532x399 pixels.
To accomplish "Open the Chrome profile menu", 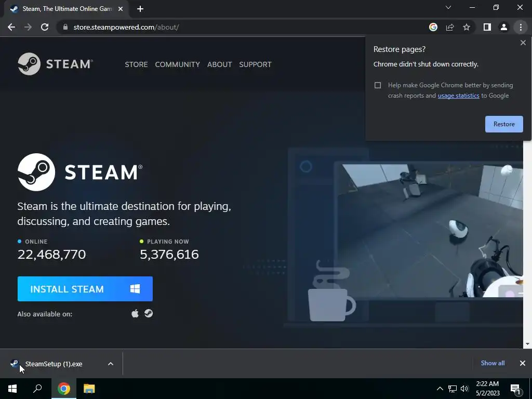I will pos(504,27).
